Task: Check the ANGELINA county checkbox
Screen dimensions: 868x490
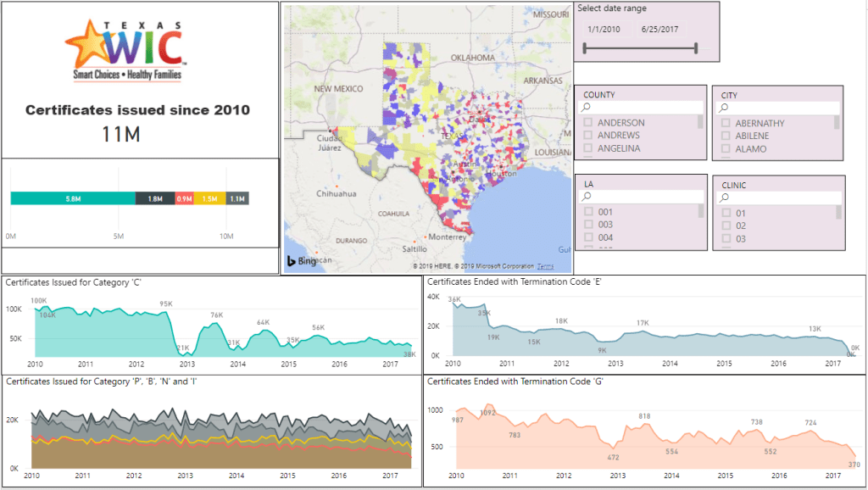Action: tap(588, 148)
